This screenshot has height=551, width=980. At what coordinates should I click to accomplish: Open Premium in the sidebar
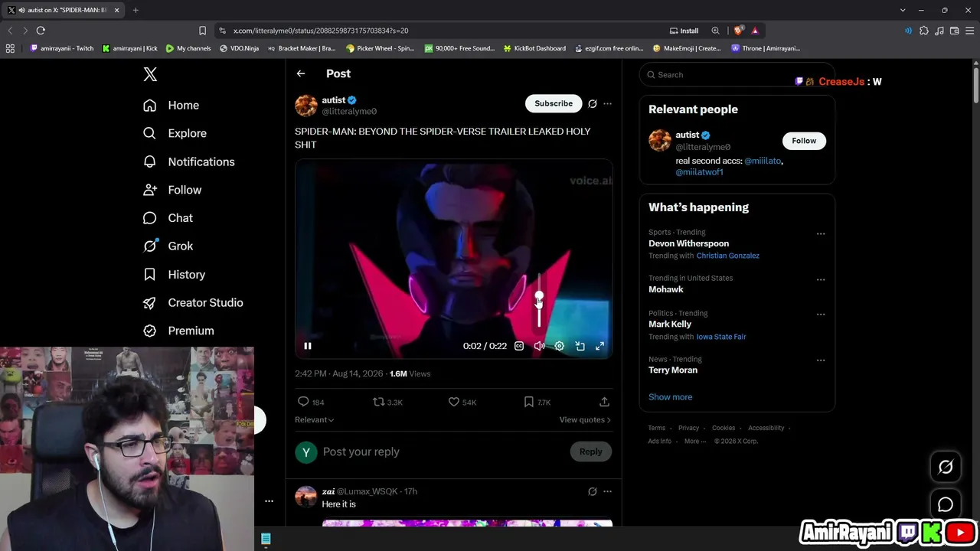click(x=179, y=331)
